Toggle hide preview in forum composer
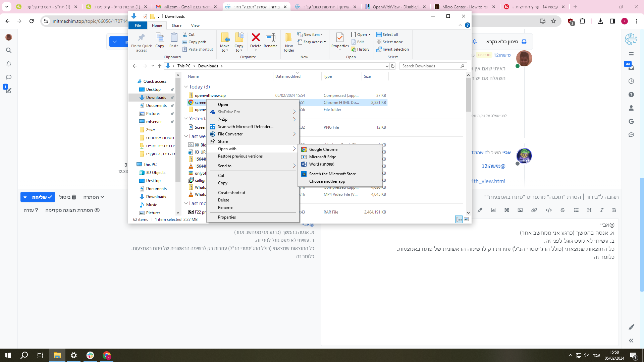The height and width of the screenshot is (362, 644). click(x=72, y=210)
